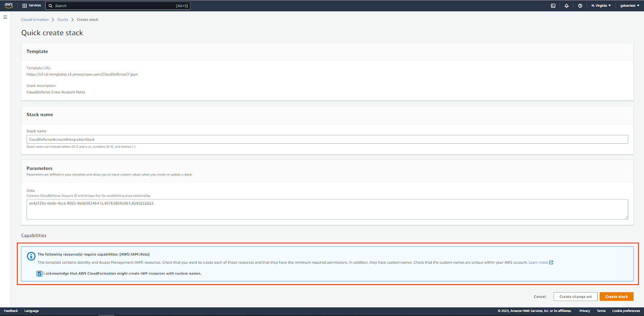Open the Language selector in footer

[x=31, y=311]
